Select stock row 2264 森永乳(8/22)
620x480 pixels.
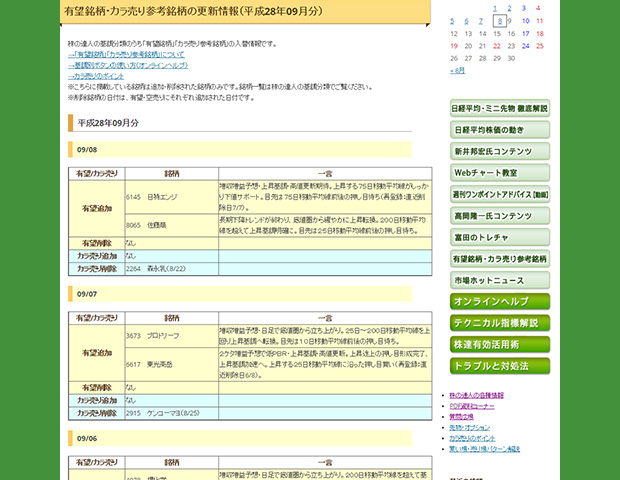coord(172,268)
